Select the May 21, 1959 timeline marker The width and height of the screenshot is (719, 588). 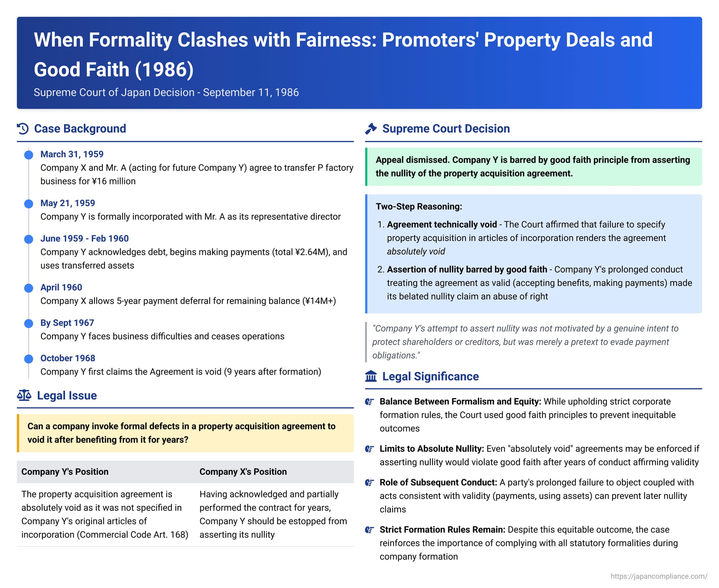29,204
